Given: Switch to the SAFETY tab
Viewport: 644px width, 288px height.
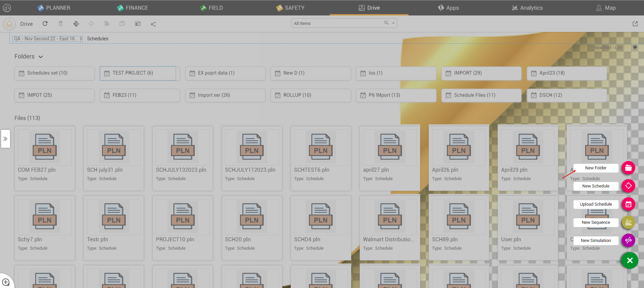Looking at the screenshot, I should [290, 8].
